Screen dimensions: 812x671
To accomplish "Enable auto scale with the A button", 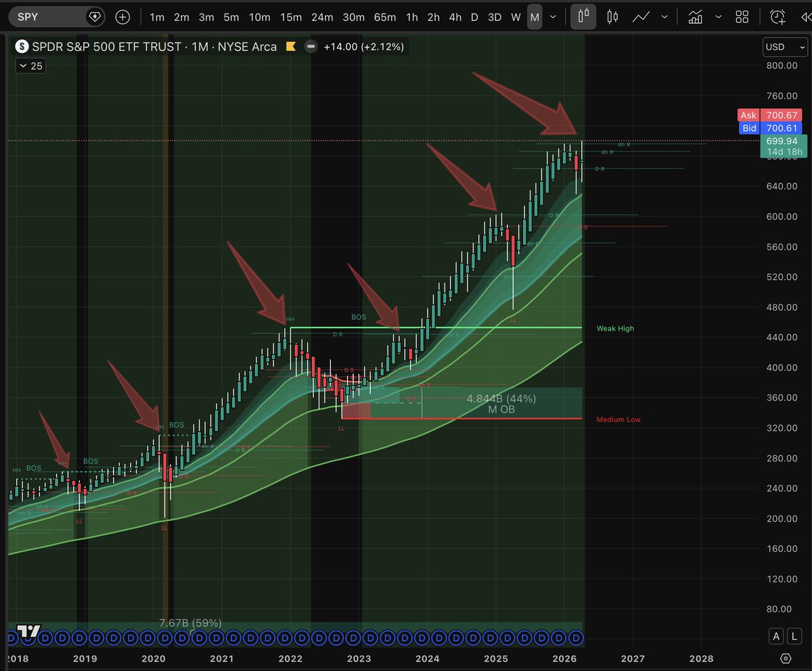I will 775,636.
